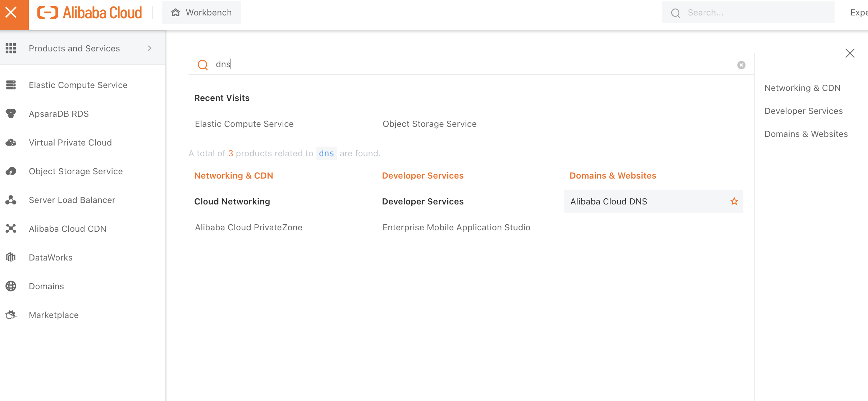Screen dimensions: 868x401
Task: Click the product search box containing dns
Action: 471,64
